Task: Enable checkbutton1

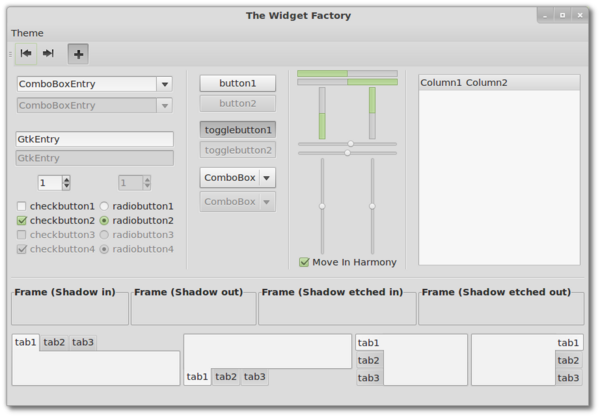Action: click(22, 206)
